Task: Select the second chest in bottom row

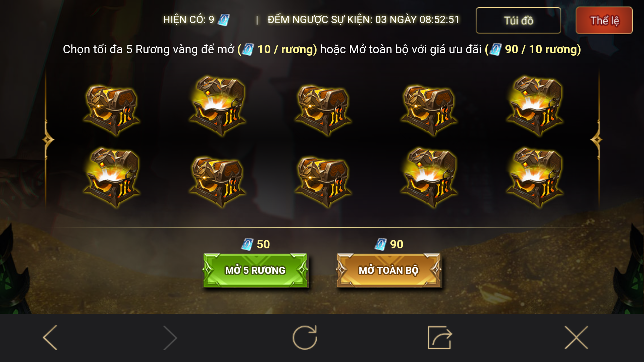Action: click(217, 182)
